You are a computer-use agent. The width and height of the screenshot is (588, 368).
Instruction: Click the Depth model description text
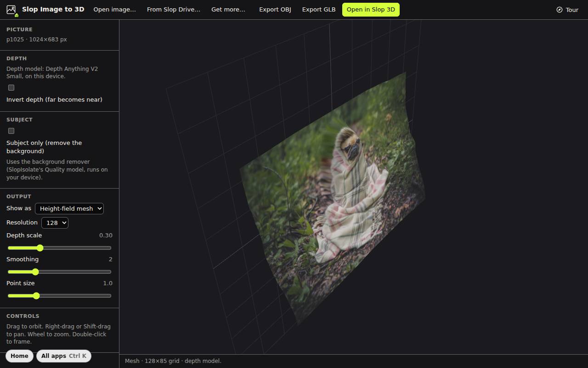(x=52, y=73)
